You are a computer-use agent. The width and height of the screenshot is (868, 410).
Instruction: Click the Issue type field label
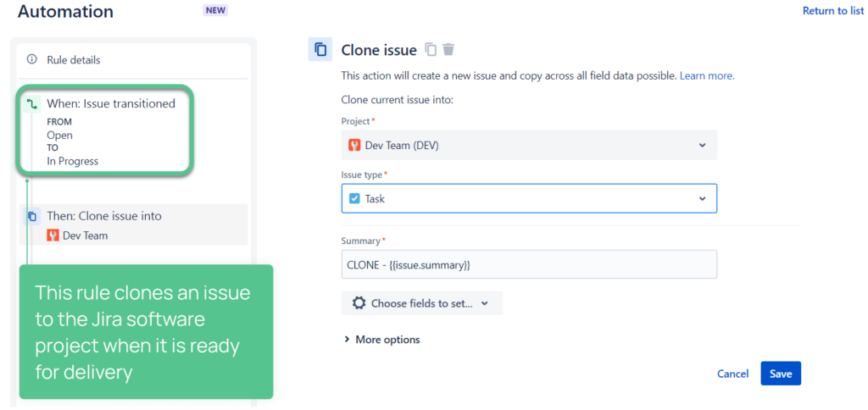(361, 175)
